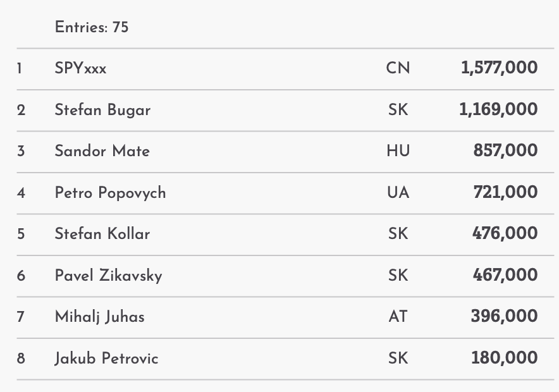Click on Sandor Mate's name
Viewport: 559px width, 392px height.
102,151
